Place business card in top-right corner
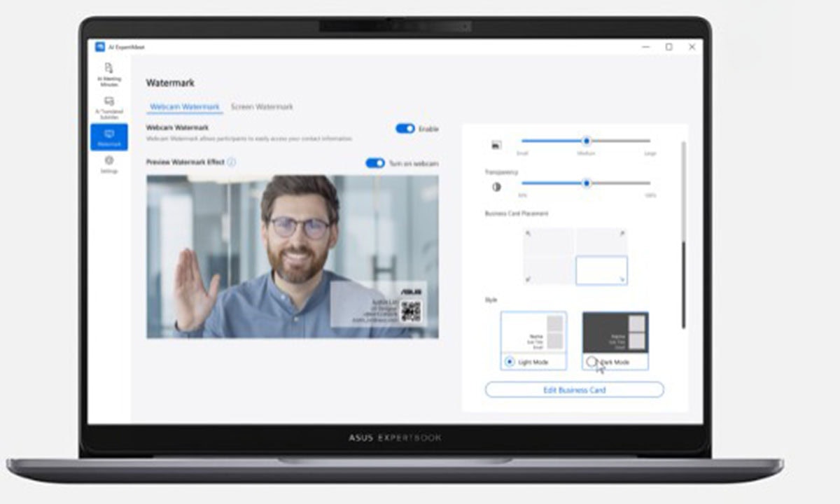This screenshot has height=504, width=840. click(x=601, y=241)
